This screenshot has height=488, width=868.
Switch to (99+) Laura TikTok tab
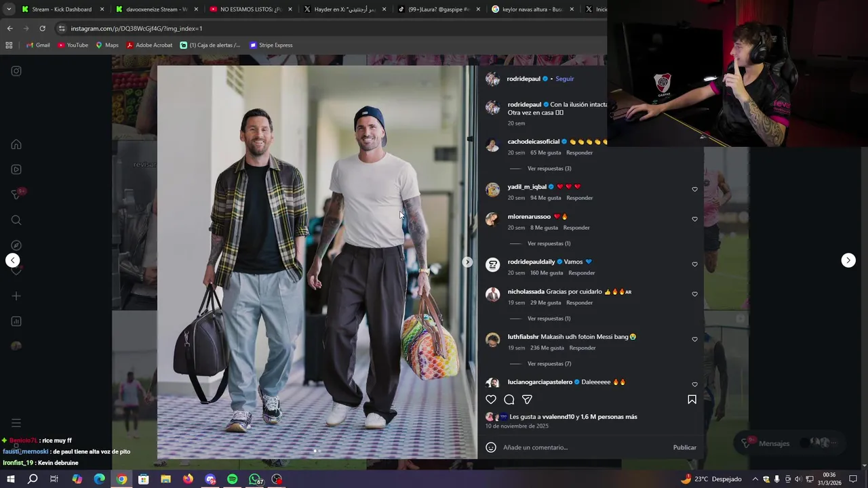click(x=437, y=9)
